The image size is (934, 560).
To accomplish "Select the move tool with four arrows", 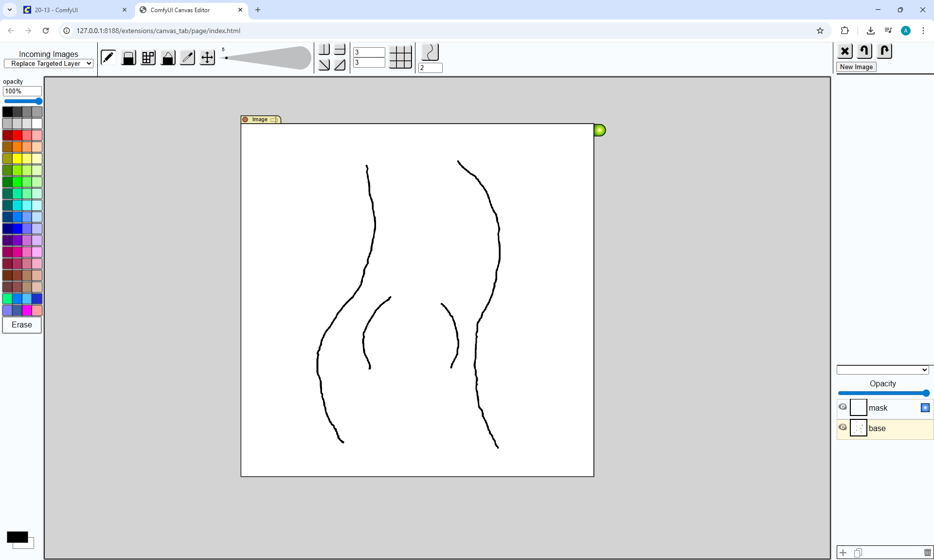I will 207,57.
